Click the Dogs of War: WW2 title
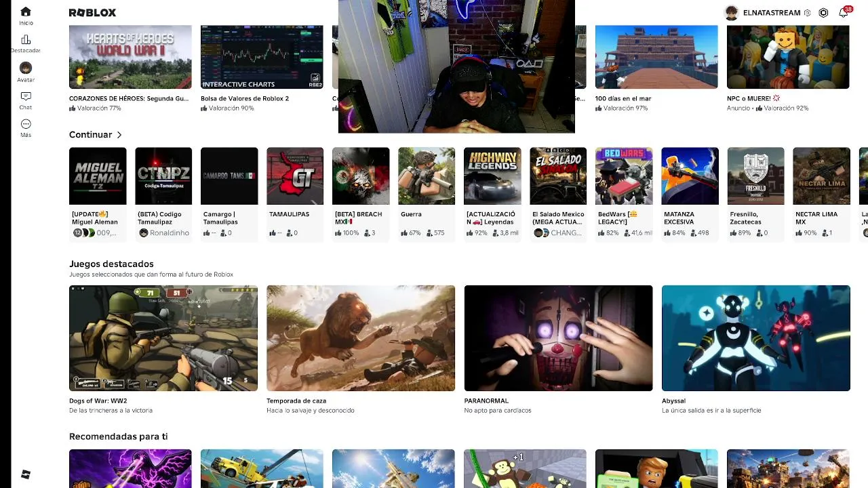The image size is (868, 488). pyautogui.click(x=98, y=401)
